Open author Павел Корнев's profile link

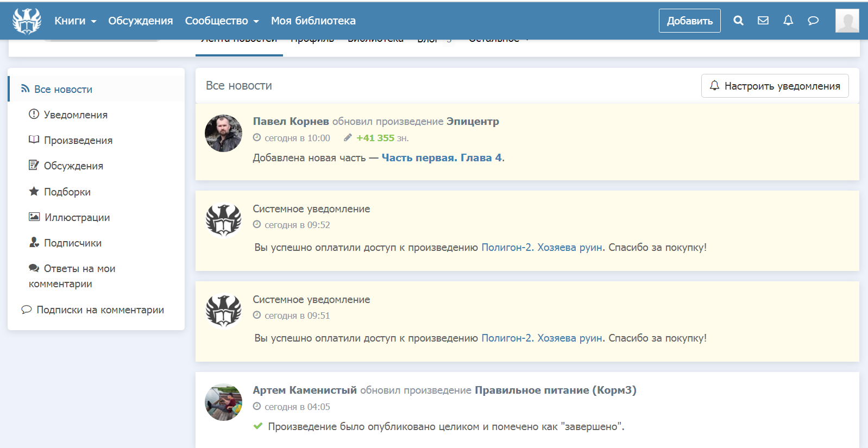pyautogui.click(x=291, y=122)
